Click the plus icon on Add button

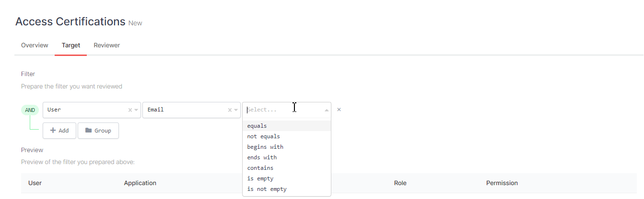(53, 131)
